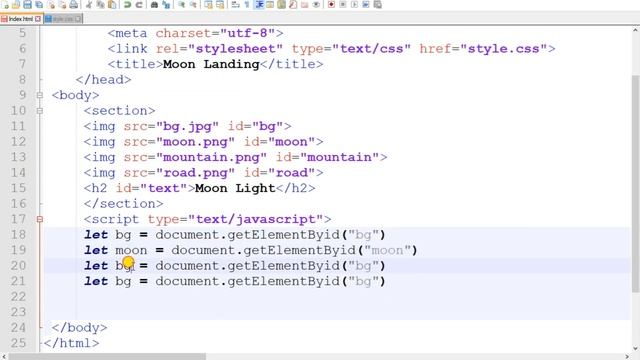This screenshot has height=360, width=640.
Task: Close the style.css tab
Action: click(78, 19)
